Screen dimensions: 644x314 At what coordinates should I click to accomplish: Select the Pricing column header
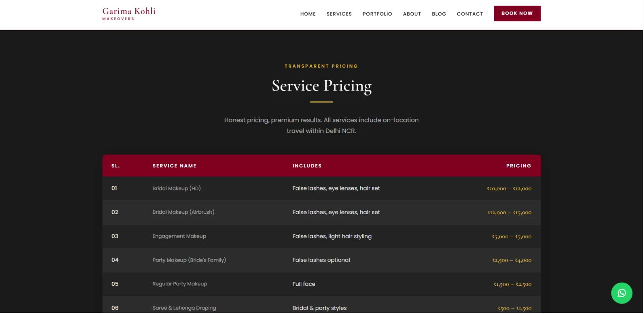pyautogui.click(x=518, y=166)
